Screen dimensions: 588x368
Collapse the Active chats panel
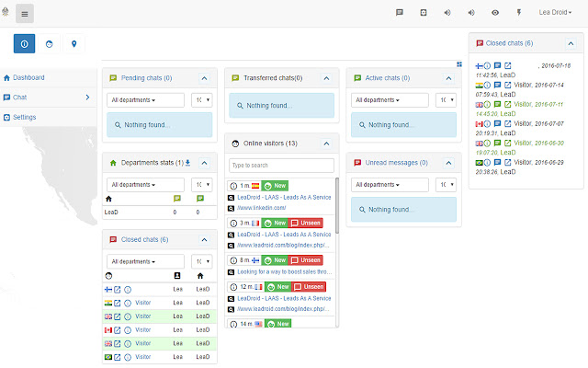[x=448, y=78]
